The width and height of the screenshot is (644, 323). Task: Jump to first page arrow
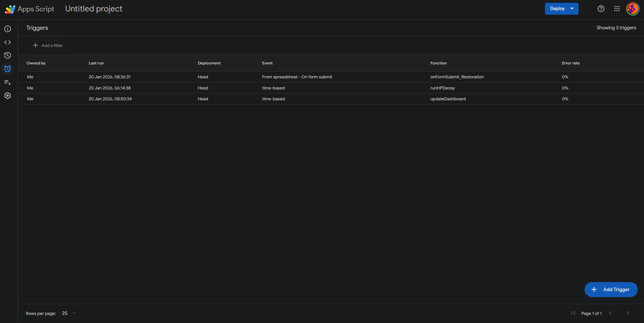573,313
